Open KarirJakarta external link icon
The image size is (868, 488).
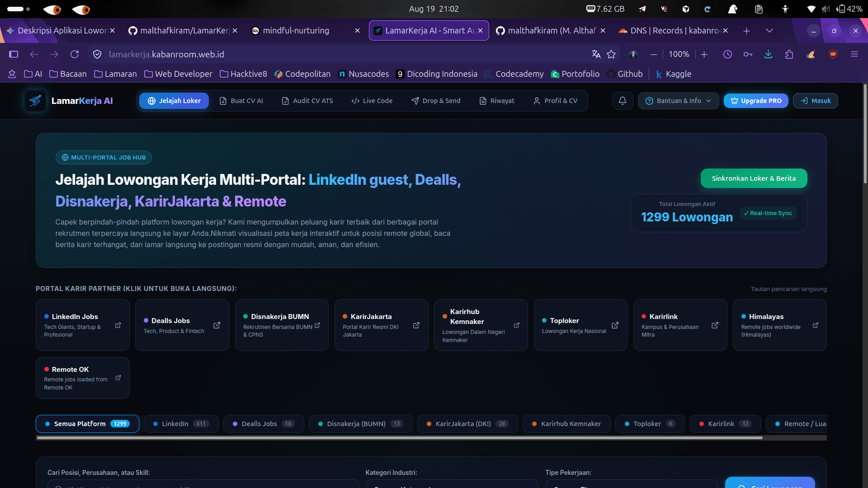coord(416,325)
